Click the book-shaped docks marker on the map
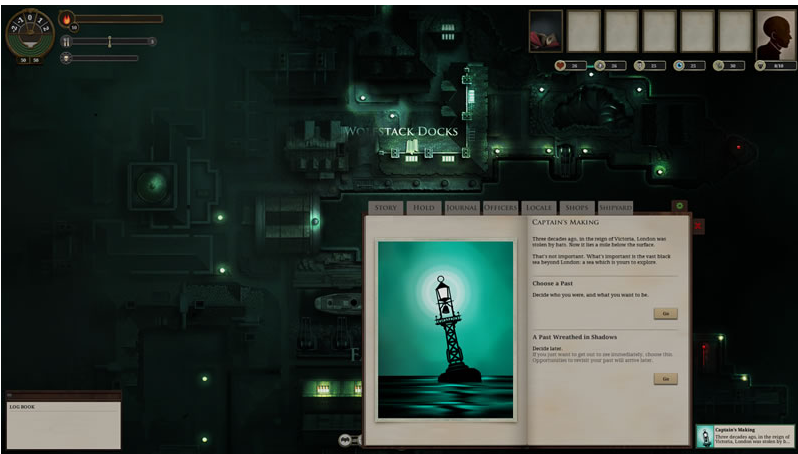Viewport: 798px width, 454px height. click(412, 147)
